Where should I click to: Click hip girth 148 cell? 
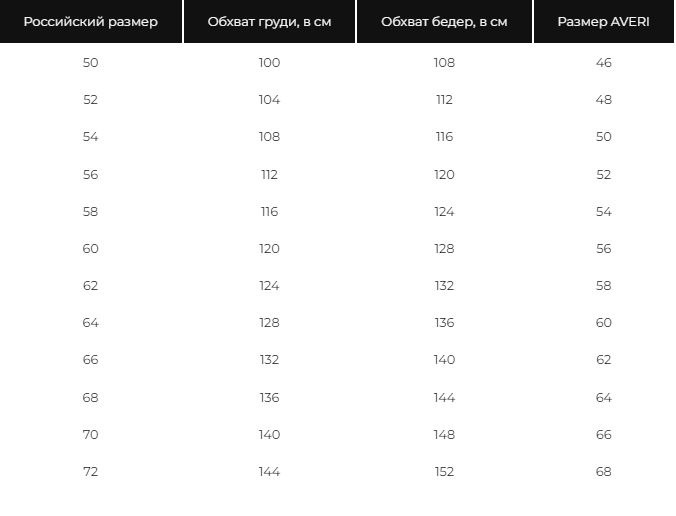coord(444,435)
